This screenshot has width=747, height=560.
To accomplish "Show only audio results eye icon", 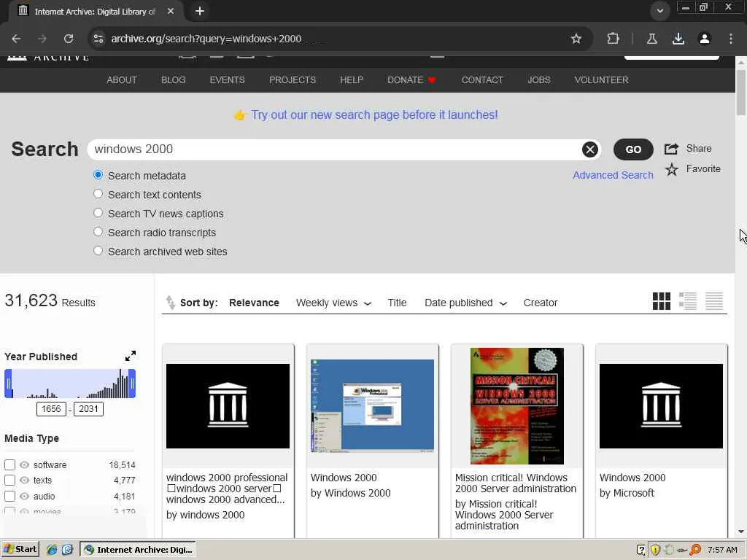I will pyautogui.click(x=24, y=496).
